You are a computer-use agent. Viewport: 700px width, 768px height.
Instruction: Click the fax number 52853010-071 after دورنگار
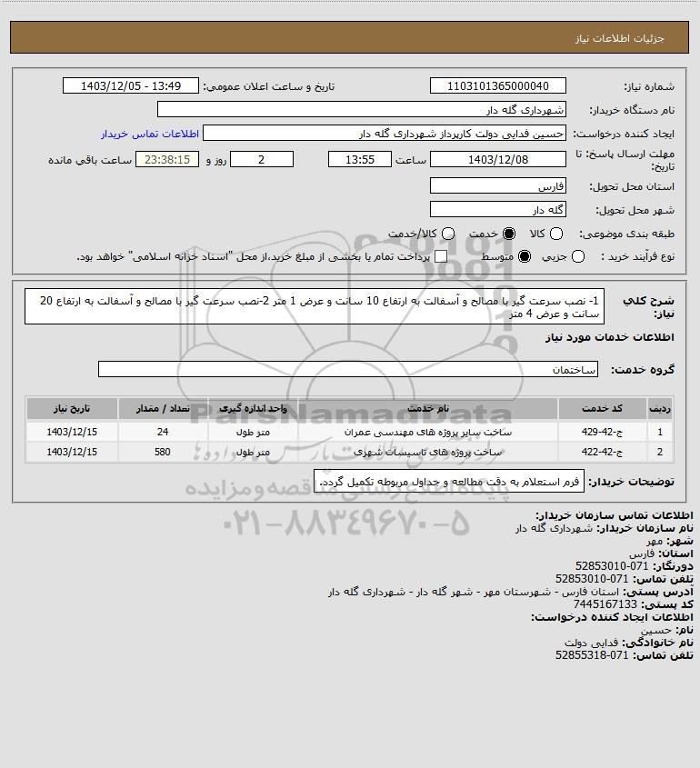(x=612, y=566)
